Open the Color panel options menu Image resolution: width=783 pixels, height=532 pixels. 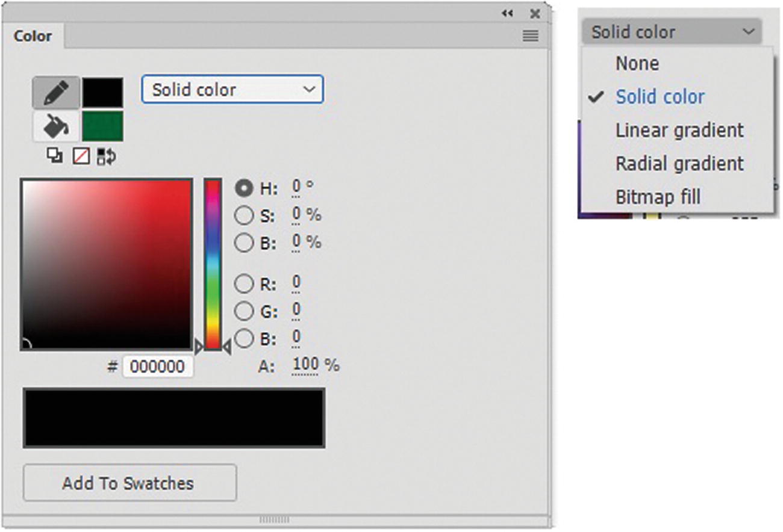click(x=530, y=36)
